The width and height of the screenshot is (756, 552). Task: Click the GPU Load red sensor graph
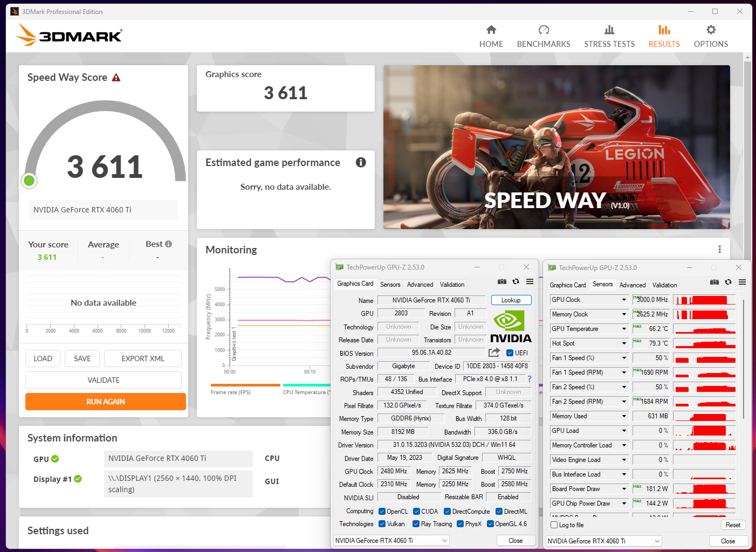(704, 431)
